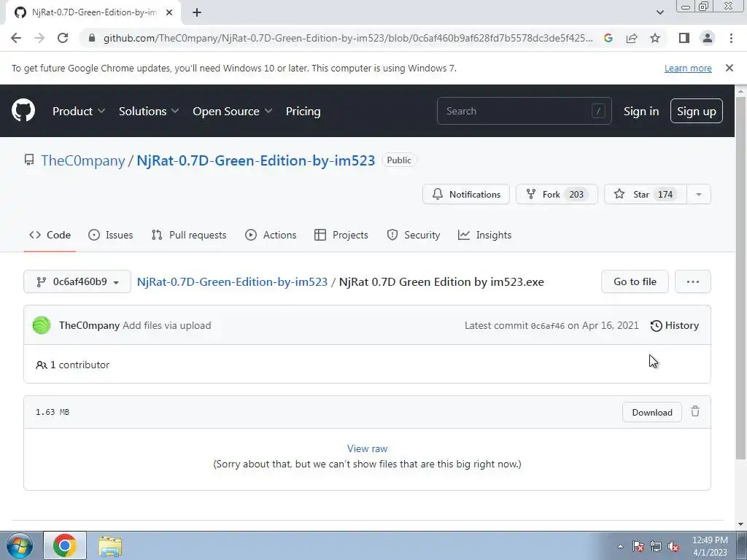This screenshot has width=747, height=560.
Task: Reload the page with refresh icon
Action: tap(63, 38)
